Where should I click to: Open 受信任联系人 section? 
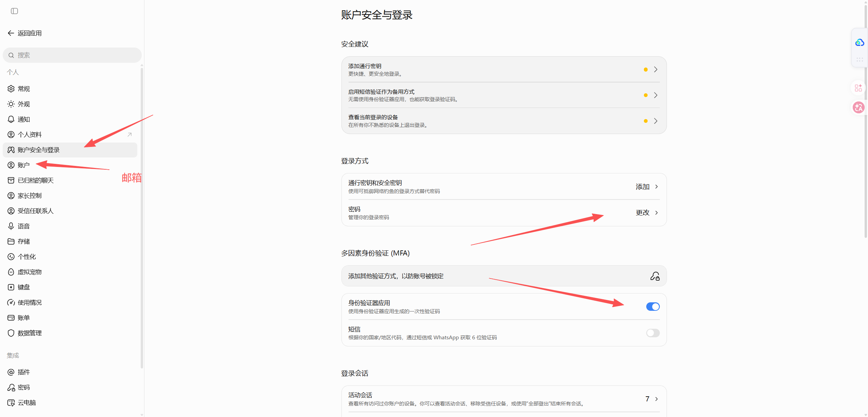coord(70,211)
